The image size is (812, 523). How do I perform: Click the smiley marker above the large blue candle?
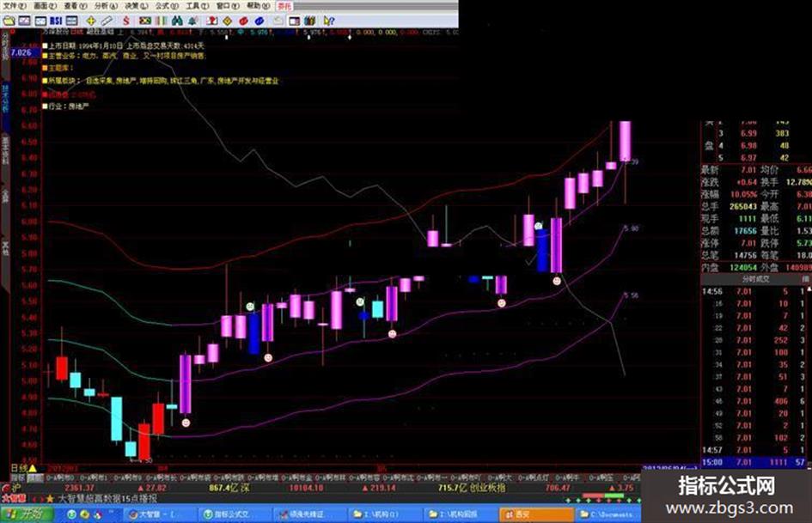(x=539, y=226)
